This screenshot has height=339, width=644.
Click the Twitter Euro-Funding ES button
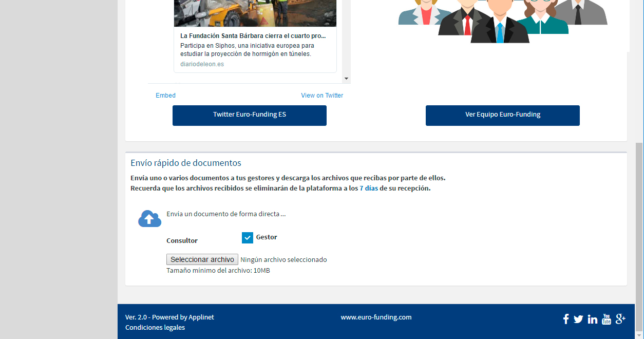coord(249,115)
